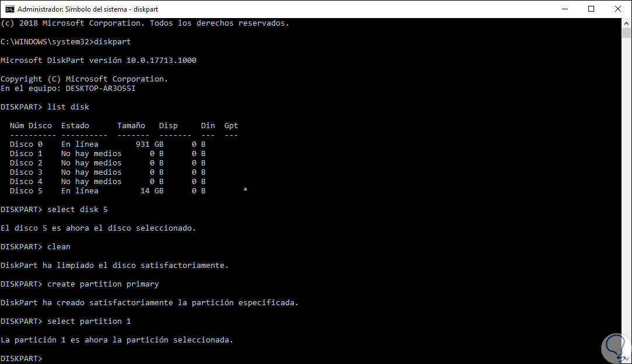
Task: Click the Command Prompt window icon
Action: coord(10,9)
